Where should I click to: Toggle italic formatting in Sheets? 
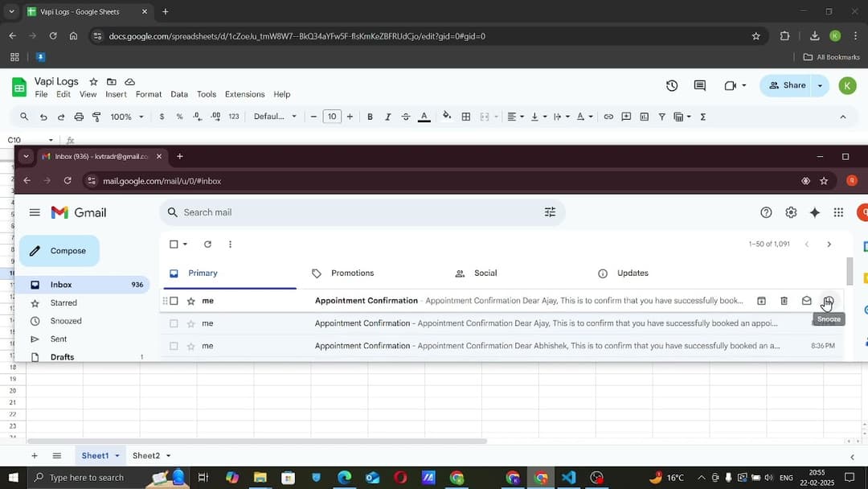(x=387, y=117)
